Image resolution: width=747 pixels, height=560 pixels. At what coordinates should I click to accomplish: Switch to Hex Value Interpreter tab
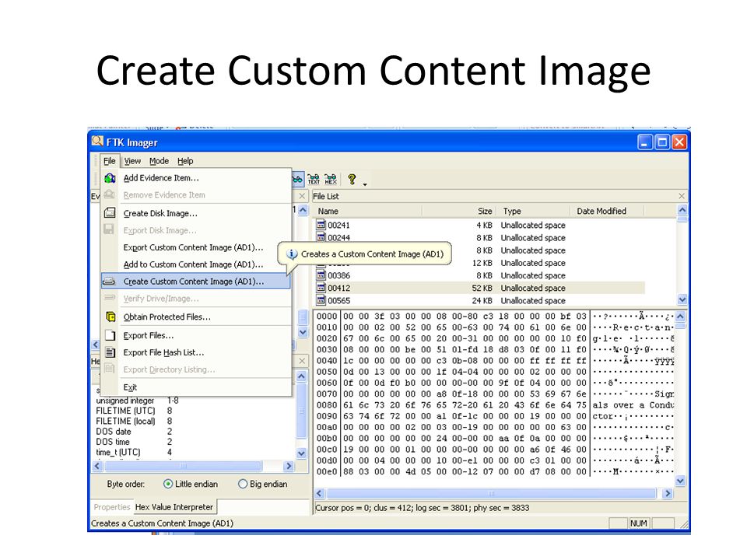pyautogui.click(x=174, y=507)
